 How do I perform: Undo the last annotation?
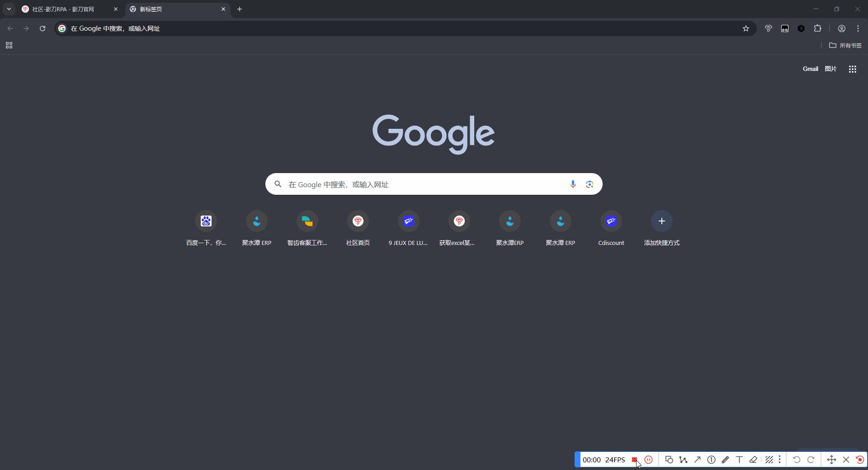[x=797, y=460]
